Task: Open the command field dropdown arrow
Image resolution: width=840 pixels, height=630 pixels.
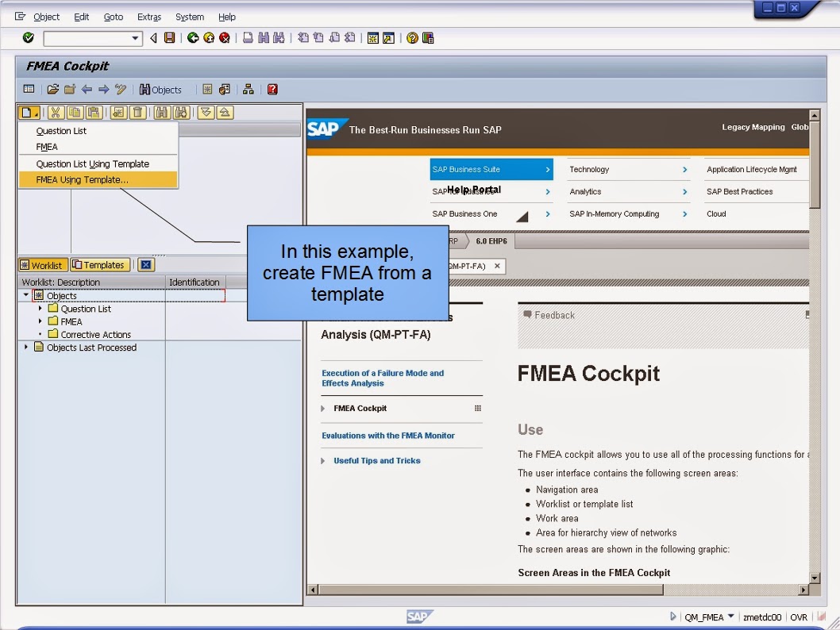Action: (x=135, y=38)
